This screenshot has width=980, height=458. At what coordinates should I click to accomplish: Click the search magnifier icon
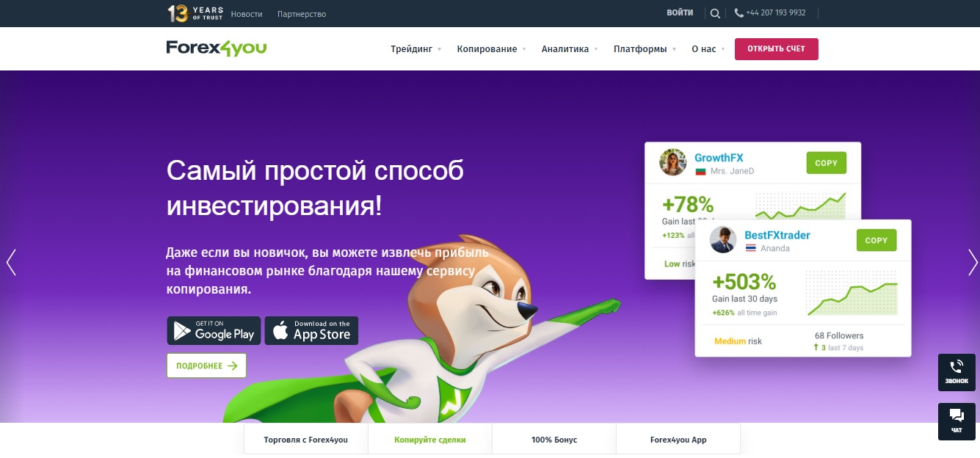[716, 13]
